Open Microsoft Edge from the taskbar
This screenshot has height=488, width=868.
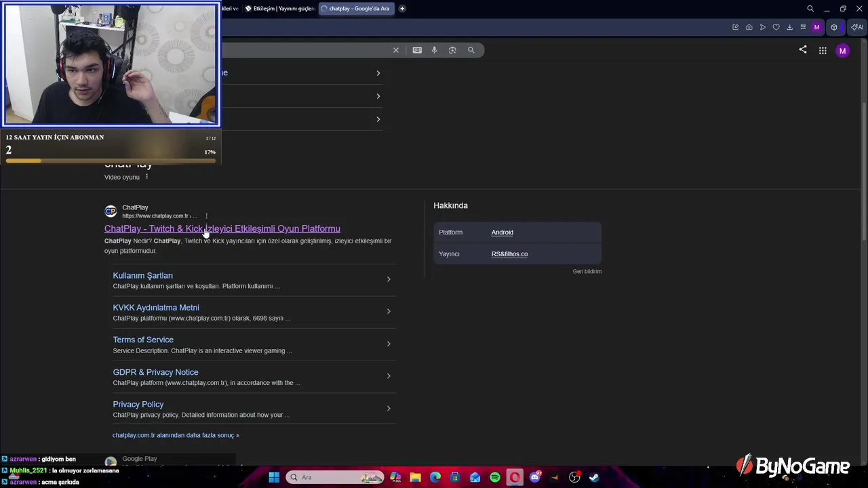tap(435, 477)
